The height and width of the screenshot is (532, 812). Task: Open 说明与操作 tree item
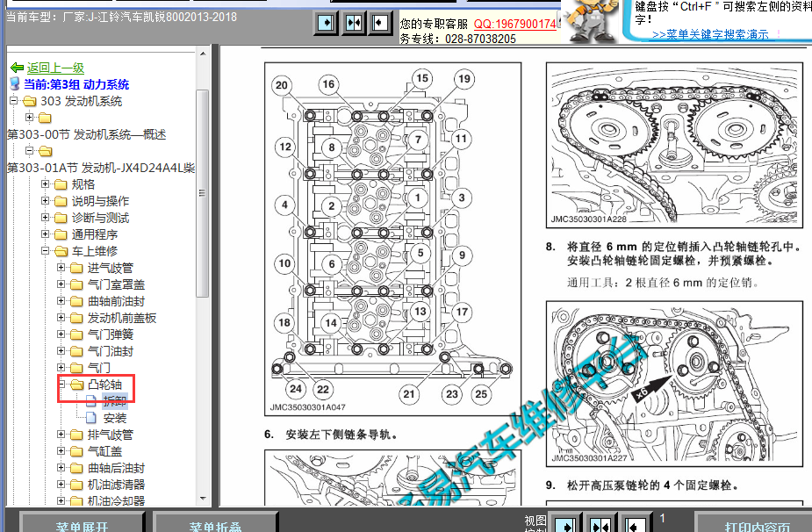tap(100, 201)
